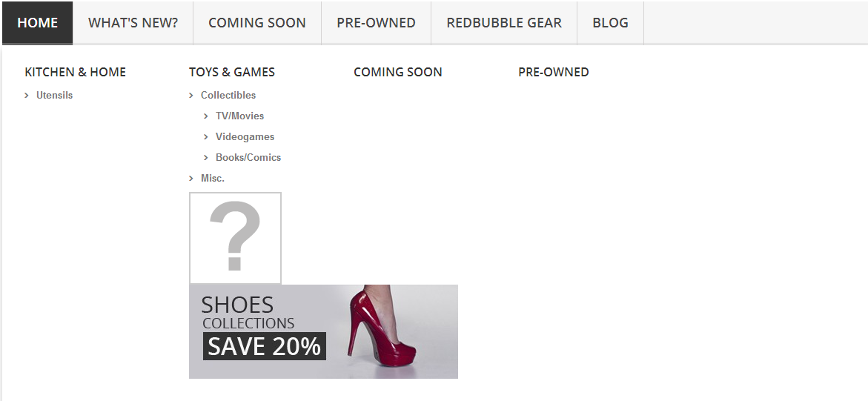Image resolution: width=868 pixels, height=401 pixels.
Task: Choose Videogames under Collectibles
Action: [x=245, y=137]
